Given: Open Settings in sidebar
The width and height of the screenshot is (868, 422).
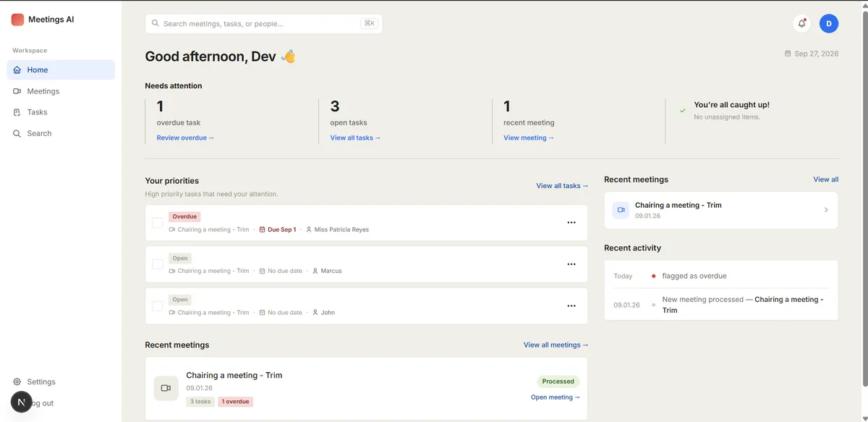Looking at the screenshot, I should 61,381.
